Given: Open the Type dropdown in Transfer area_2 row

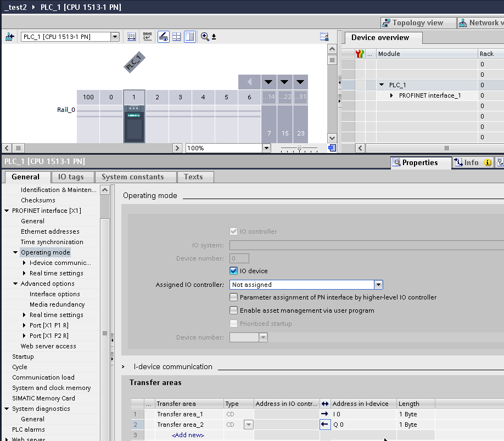Looking at the screenshot, I should click(x=249, y=425).
